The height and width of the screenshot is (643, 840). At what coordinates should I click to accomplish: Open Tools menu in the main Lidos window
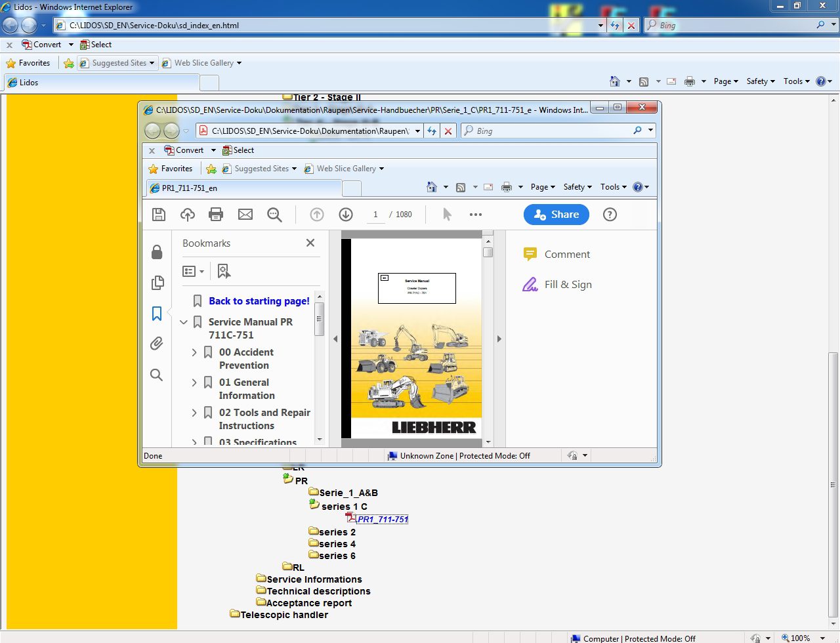pos(796,81)
